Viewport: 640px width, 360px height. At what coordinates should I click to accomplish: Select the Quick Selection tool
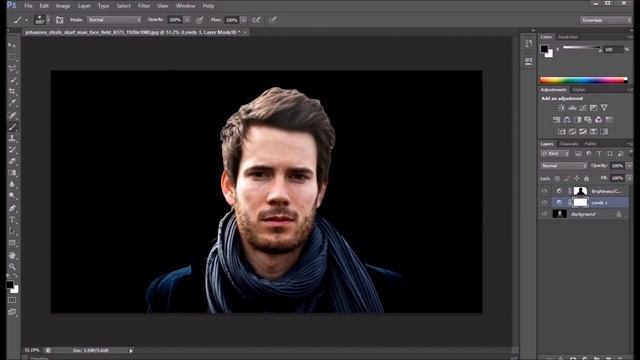click(12, 80)
